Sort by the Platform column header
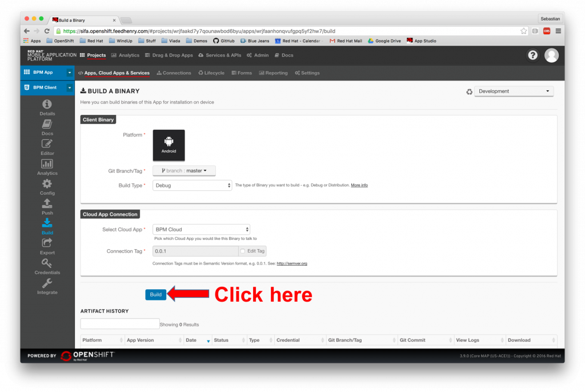The width and height of the screenshot is (585, 392). tap(102, 340)
